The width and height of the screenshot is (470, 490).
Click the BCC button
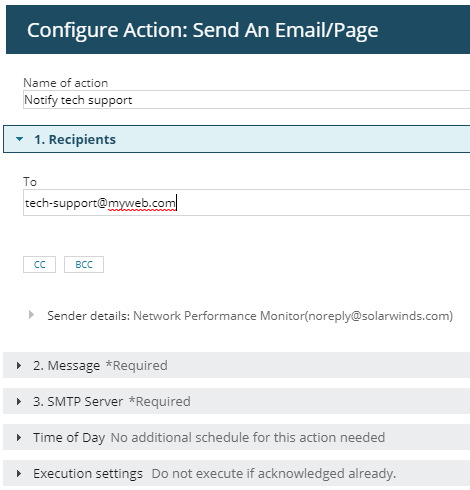[x=84, y=265]
